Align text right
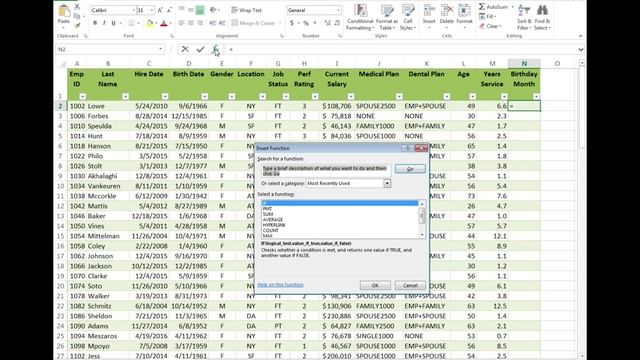The width and height of the screenshot is (640, 360). (x=200, y=23)
